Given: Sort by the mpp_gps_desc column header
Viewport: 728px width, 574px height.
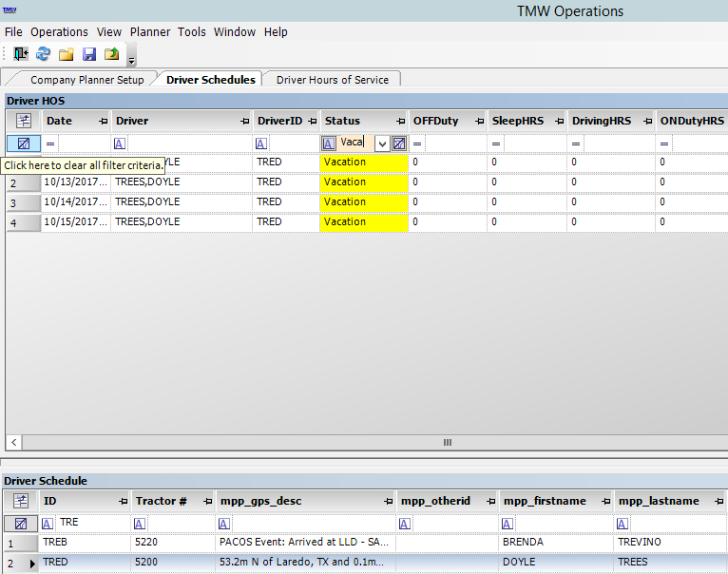Looking at the screenshot, I should click(x=261, y=501).
